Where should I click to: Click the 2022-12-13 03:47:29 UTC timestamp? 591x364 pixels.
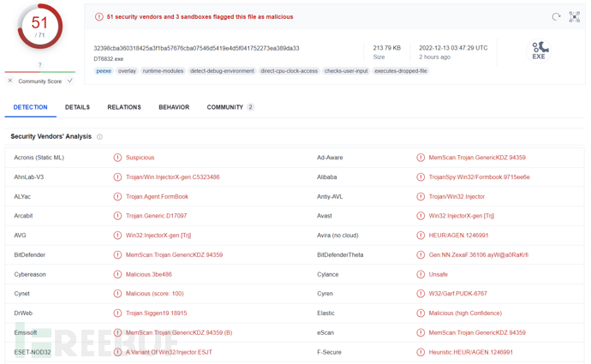click(453, 48)
